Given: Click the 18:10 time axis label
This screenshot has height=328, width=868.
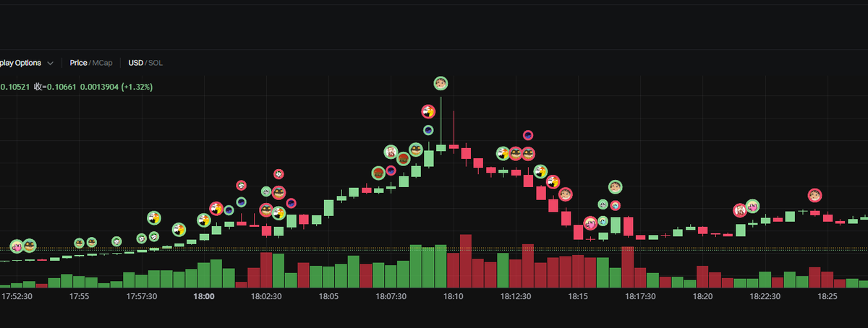Looking at the screenshot, I should point(454,296).
